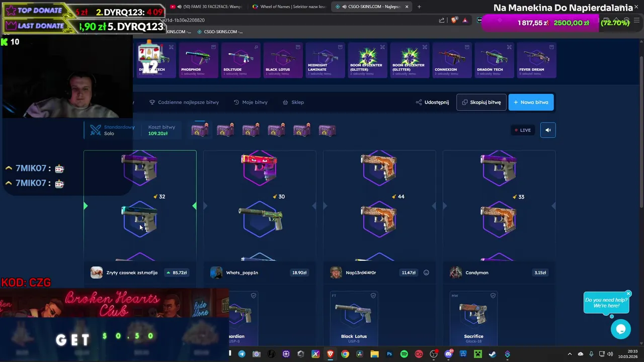This screenshot has height=362, width=644.
Task: Select the first purple case in battle row
Action: click(x=200, y=130)
